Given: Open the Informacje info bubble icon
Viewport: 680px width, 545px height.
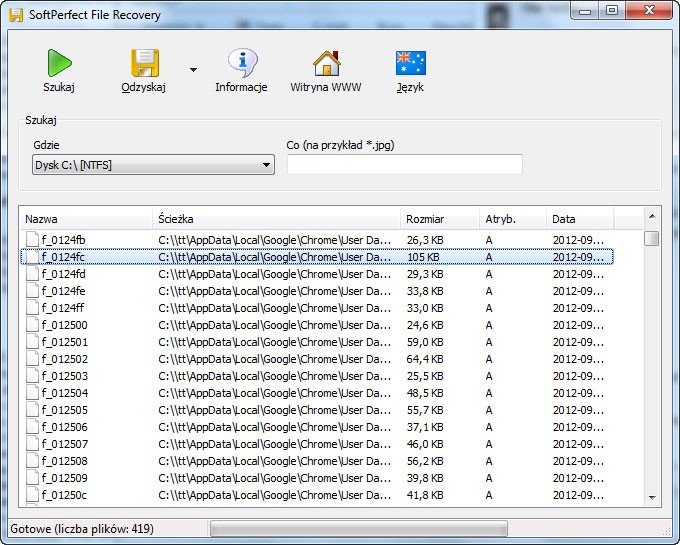Looking at the screenshot, I should [241, 63].
